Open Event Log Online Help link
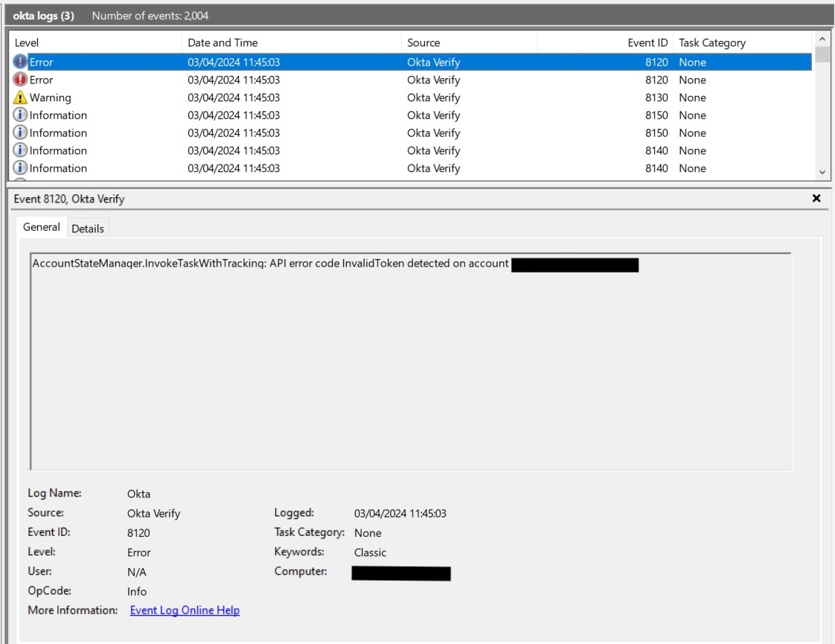This screenshot has height=644, width=835. tap(185, 610)
